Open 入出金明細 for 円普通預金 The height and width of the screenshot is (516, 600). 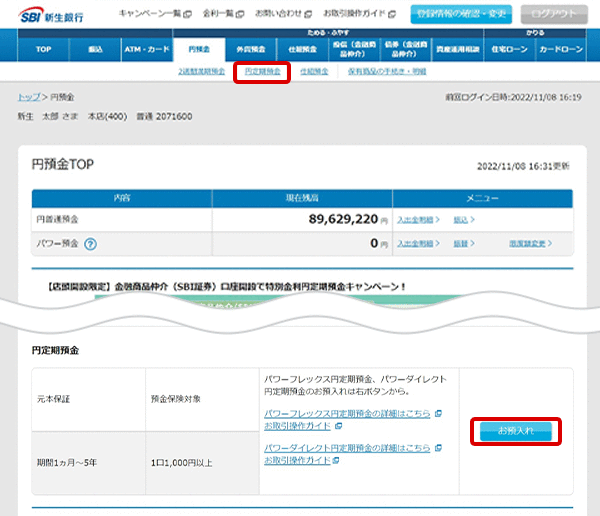[x=418, y=217]
